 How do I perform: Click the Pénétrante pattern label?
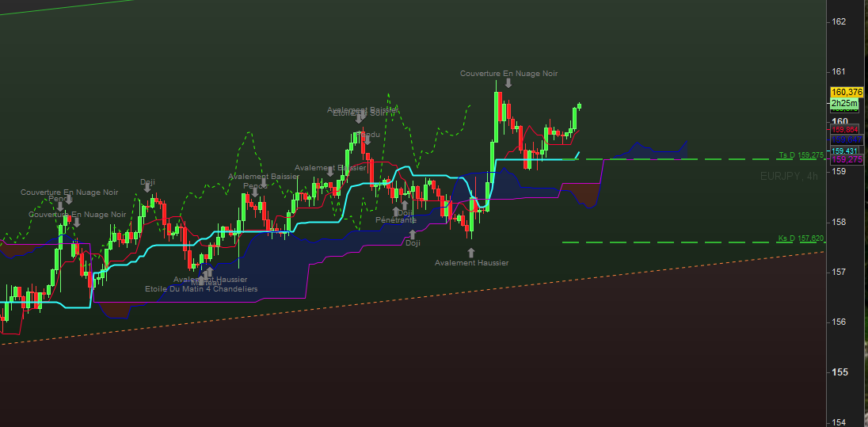pyautogui.click(x=396, y=220)
